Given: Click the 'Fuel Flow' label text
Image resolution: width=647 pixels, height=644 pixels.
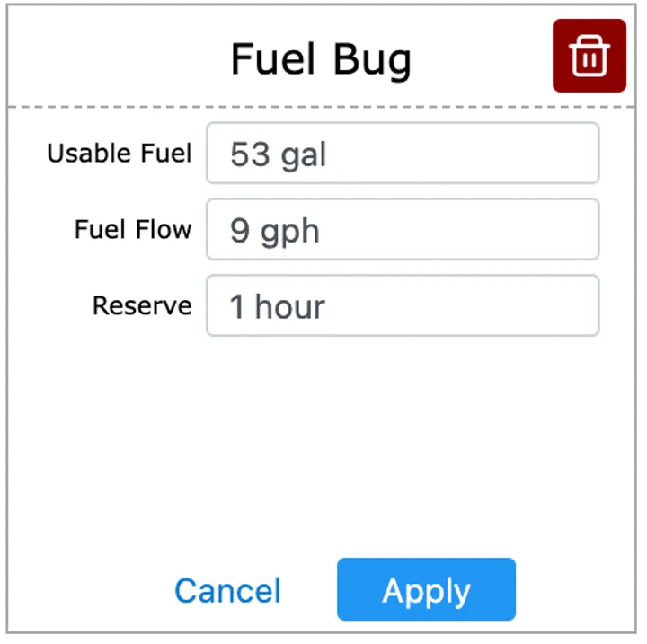Looking at the screenshot, I should click(x=133, y=230).
